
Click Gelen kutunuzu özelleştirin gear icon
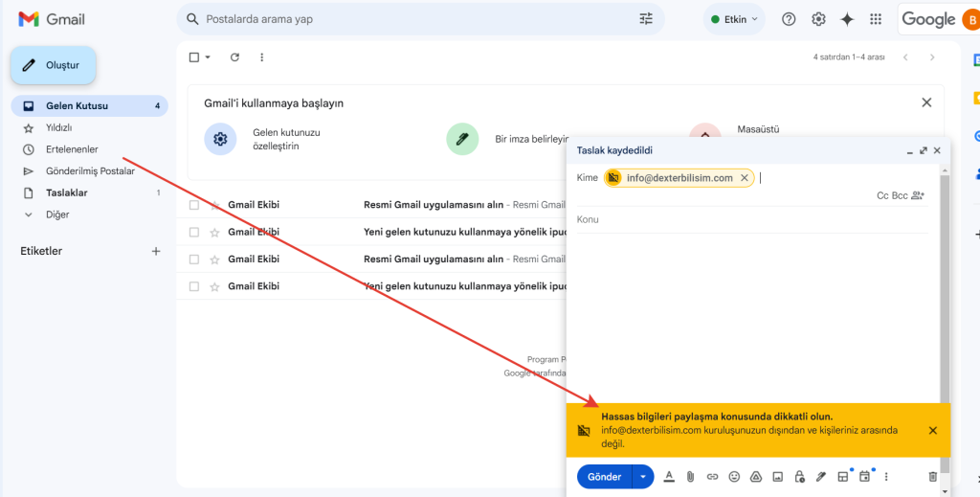[x=220, y=139]
